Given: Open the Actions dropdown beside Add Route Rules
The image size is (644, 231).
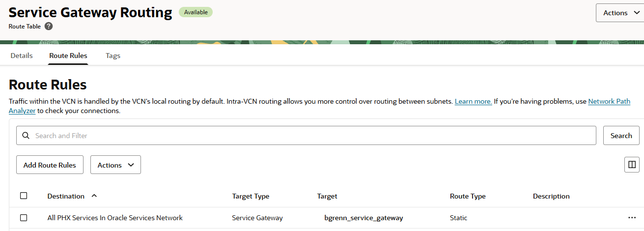Looking at the screenshot, I should tap(115, 165).
